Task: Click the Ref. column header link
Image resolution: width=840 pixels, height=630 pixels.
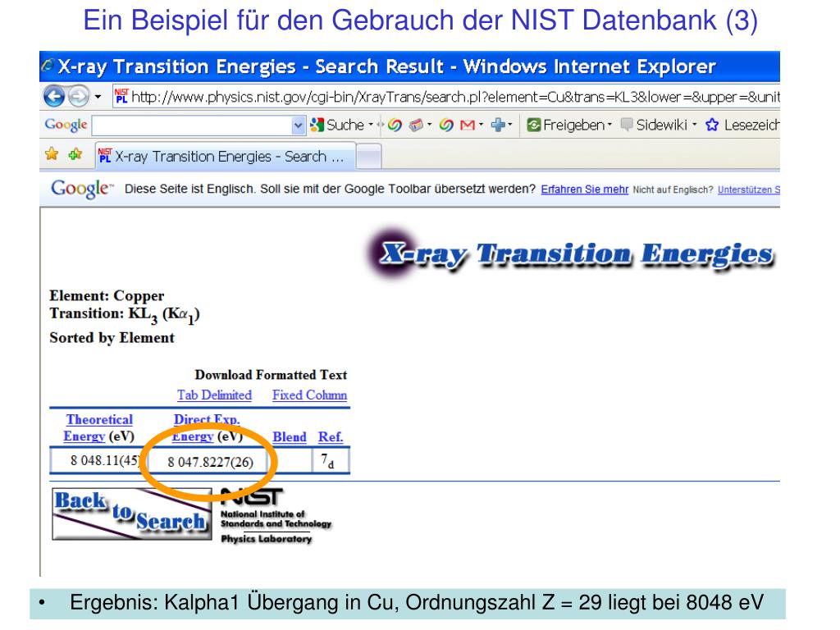Action: point(331,437)
